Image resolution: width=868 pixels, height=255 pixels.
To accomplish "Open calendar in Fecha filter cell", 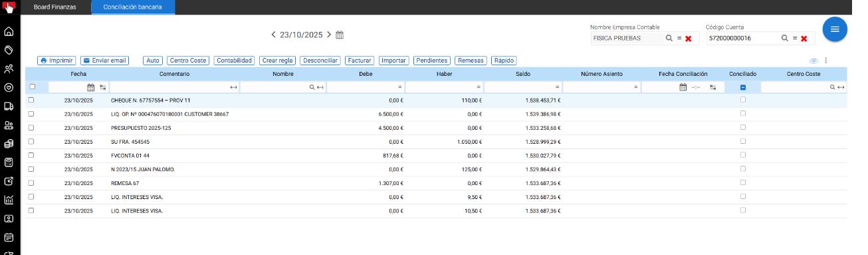I will click(91, 87).
